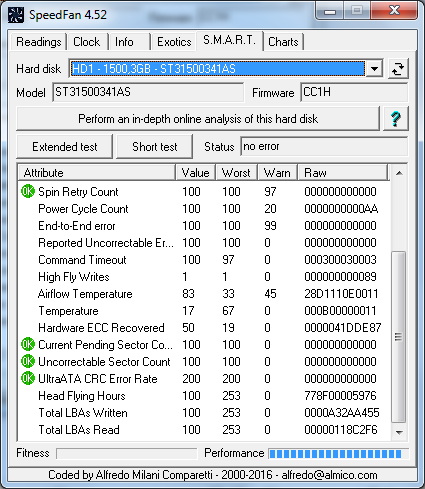Click OK icon beside Current Pending Sector
Screen dimensions: 425x489
[28, 344]
